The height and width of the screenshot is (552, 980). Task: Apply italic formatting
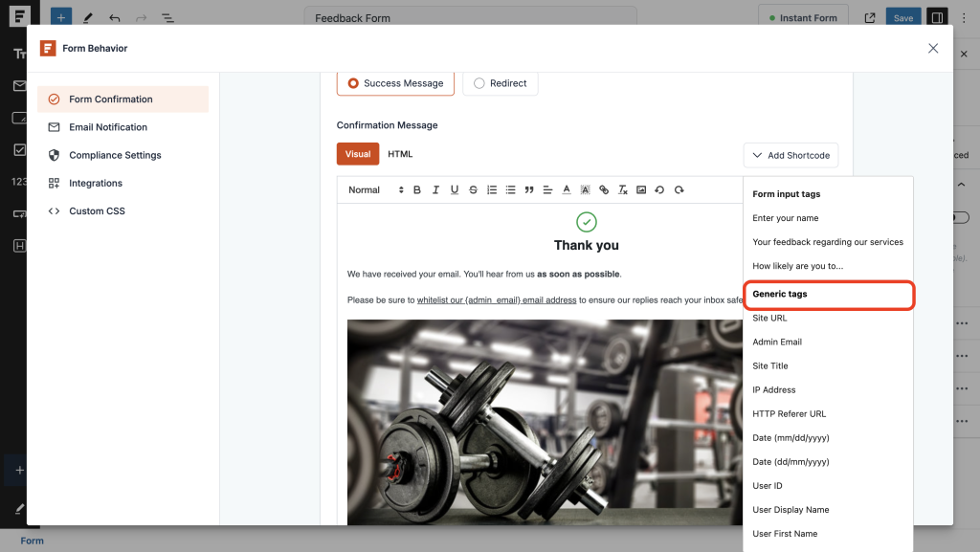pos(434,189)
